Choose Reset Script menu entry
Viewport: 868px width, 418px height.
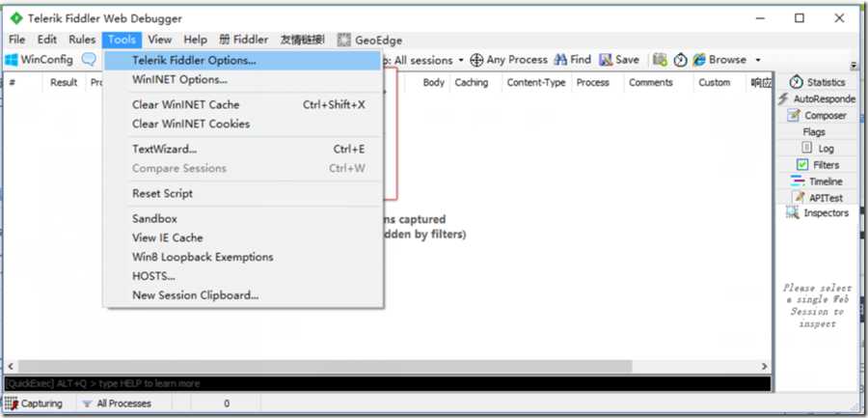coord(243,193)
